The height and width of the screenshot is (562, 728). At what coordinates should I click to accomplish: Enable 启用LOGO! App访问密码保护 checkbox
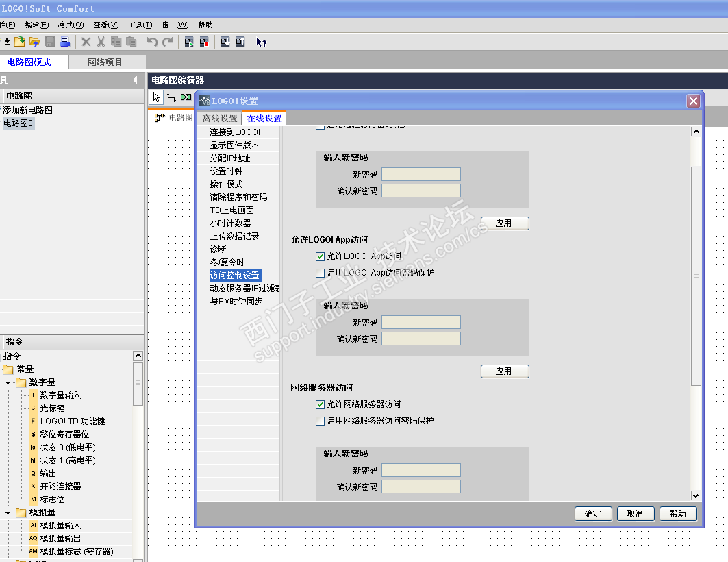(x=320, y=273)
